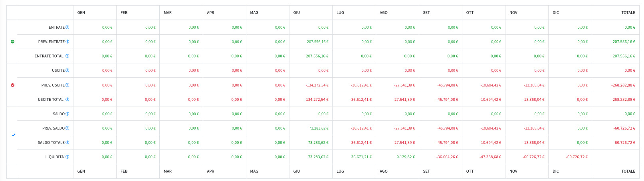Screen dimensions: 644x181
Task: Select the GIU column header at top
Action: click(x=297, y=13)
